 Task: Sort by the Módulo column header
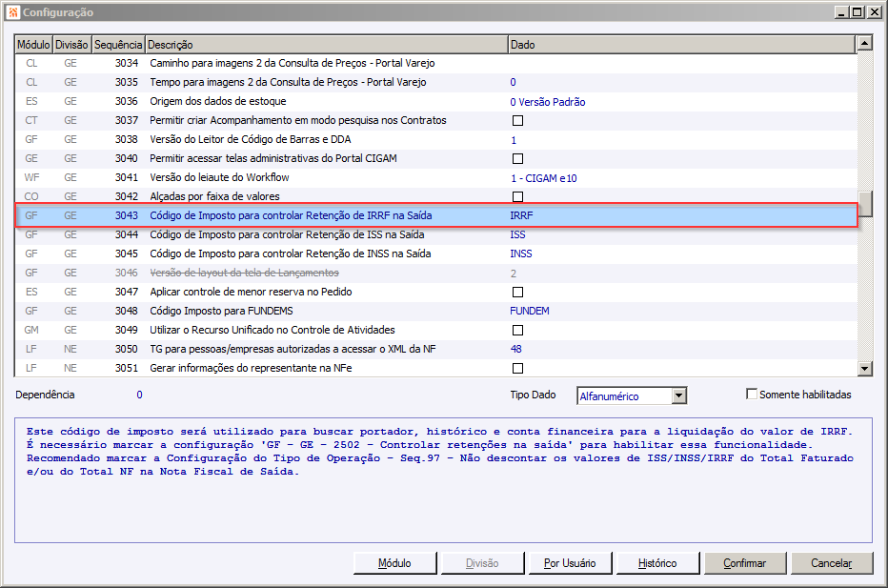pyautogui.click(x=33, y=45)
